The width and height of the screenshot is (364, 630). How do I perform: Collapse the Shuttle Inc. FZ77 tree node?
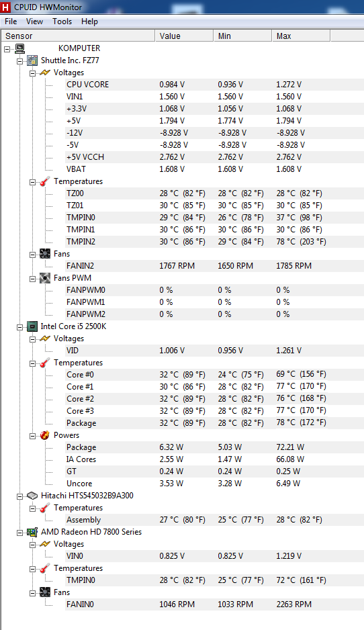(19, 62)
